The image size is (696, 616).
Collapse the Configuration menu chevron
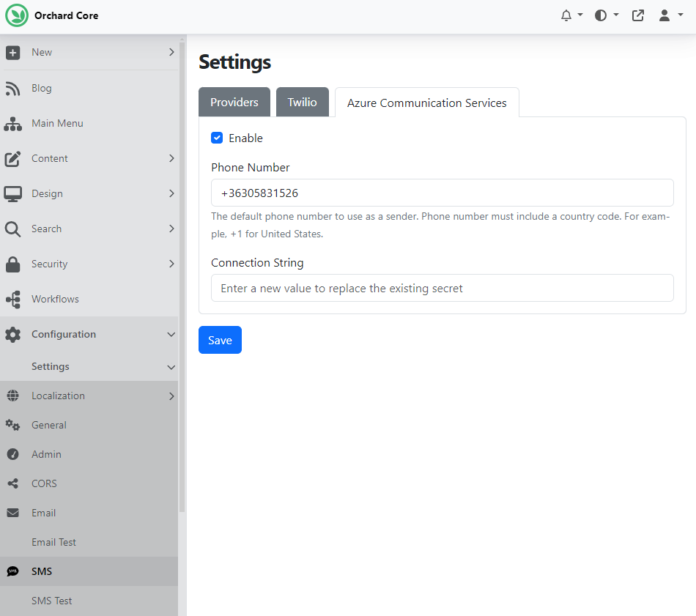171,334
